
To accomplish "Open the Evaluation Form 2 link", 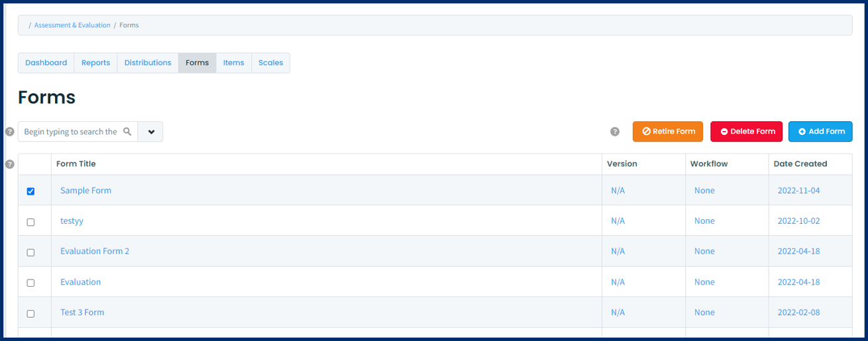I will [x=95, y=252].
